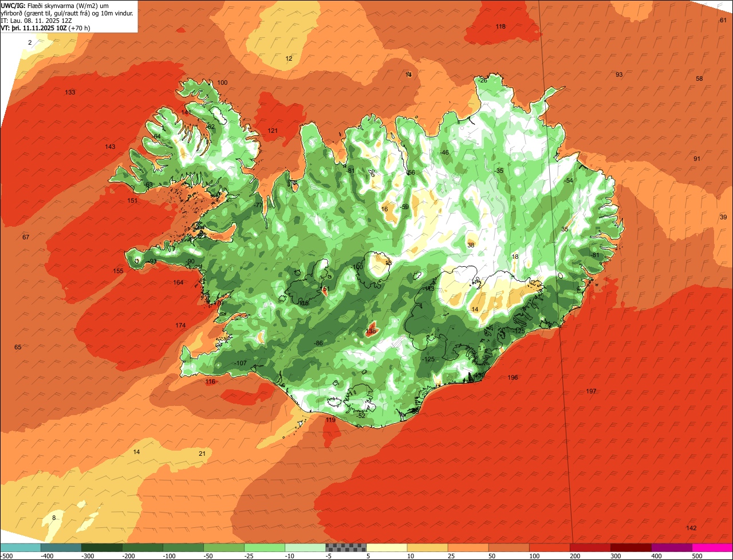Click the map value 91
Viewport: 733px width, 560px height.
[x=697, y=159]
